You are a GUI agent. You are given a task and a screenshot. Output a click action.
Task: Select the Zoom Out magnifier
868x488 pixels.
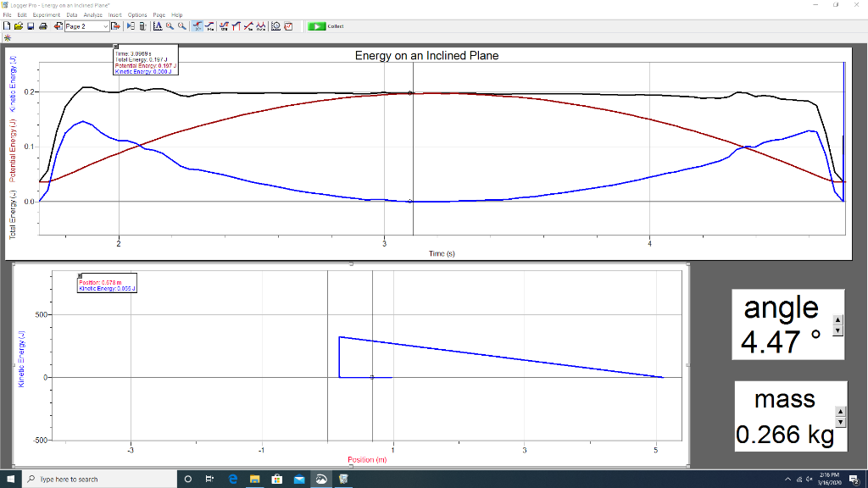[181, 25]
